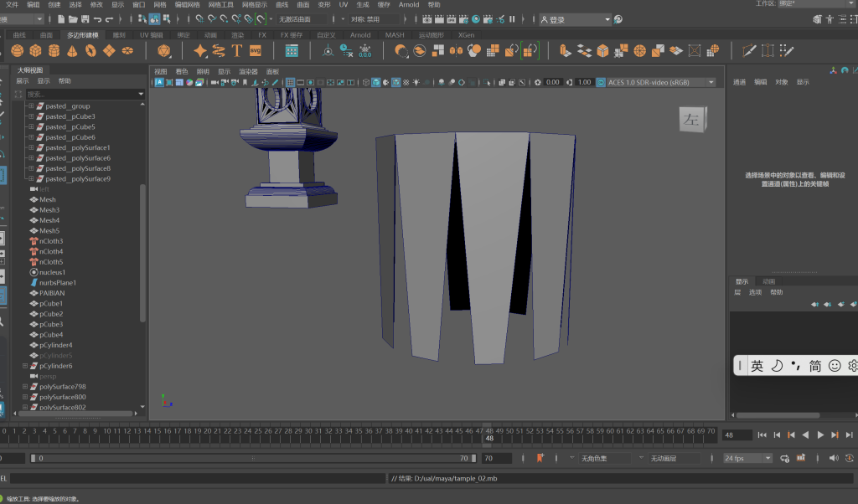
Task: Switch to the 渲染 shelf tab
Action: point(237,35)
